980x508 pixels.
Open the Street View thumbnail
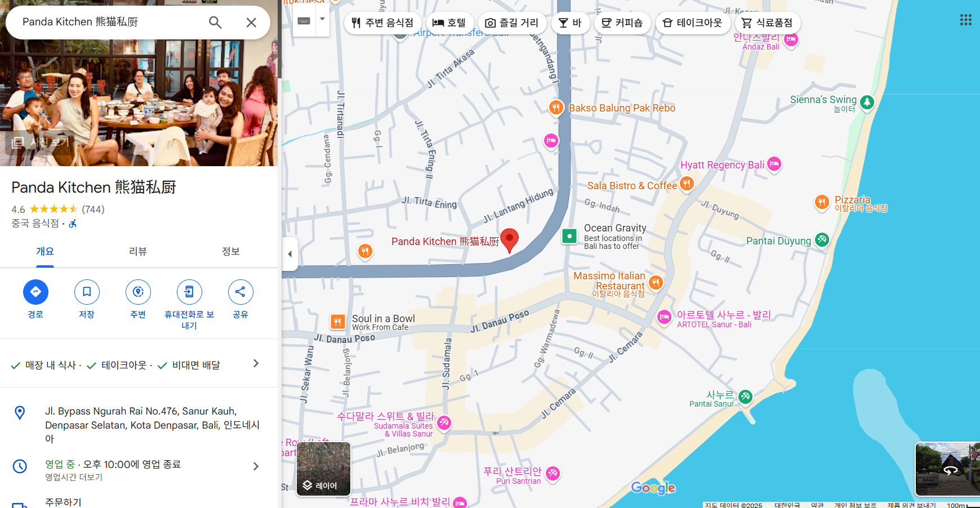pyautogui.click(x=948, y=469)
